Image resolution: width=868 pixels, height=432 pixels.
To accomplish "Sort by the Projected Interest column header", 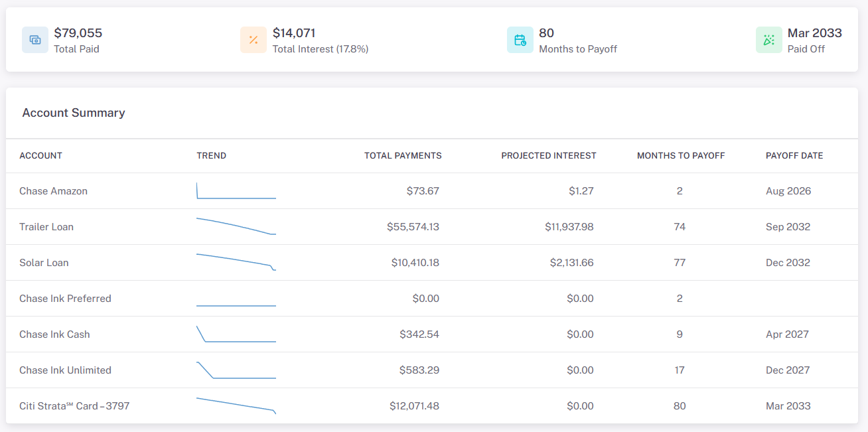I will coord(549,156).
